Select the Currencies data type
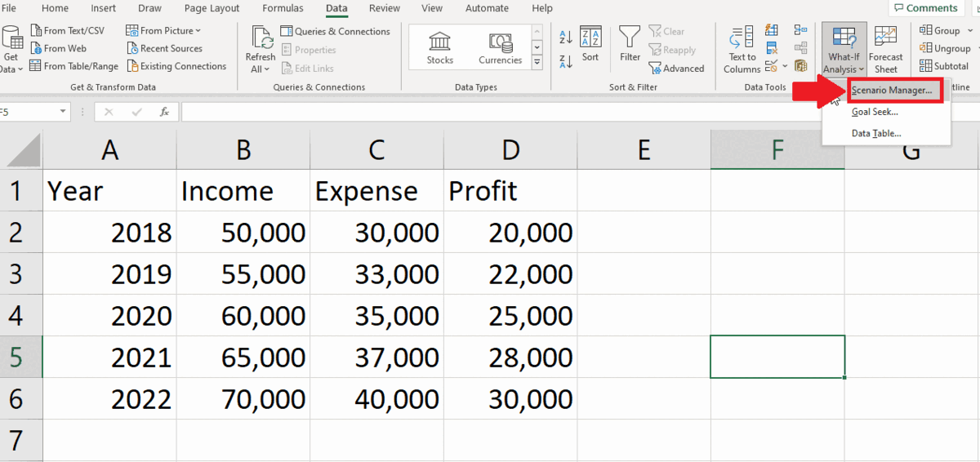980x462 pixels. coord(500,47)
